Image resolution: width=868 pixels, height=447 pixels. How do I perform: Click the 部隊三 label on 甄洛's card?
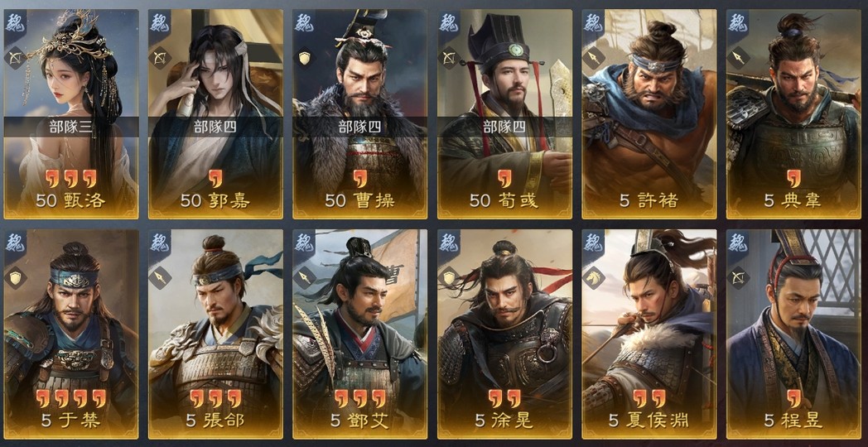[71, 127]
